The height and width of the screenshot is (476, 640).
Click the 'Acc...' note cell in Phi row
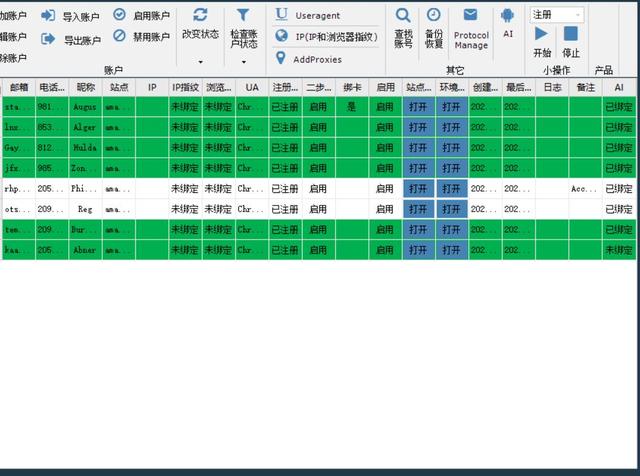(585, 189)
